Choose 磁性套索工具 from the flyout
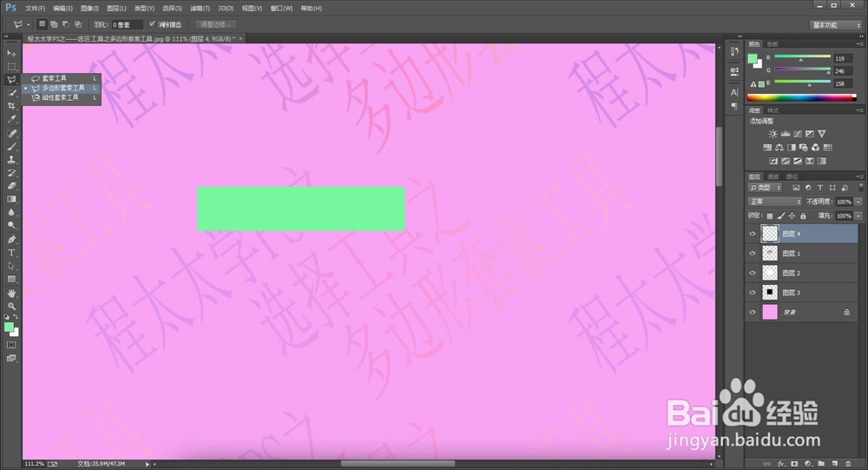The width and height of the screenshot is (868, 470). [x=62, y=97]
